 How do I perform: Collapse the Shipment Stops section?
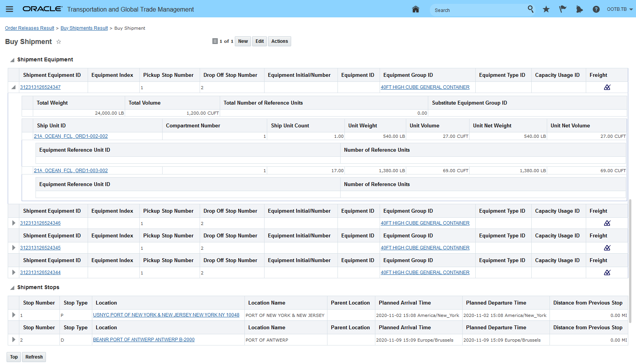click(12, 288)
